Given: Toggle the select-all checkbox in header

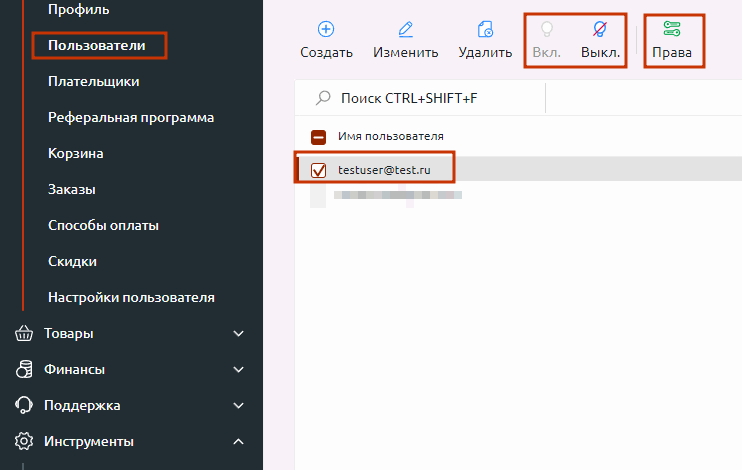Looking at the screenshot, I should tap(319, 136).
